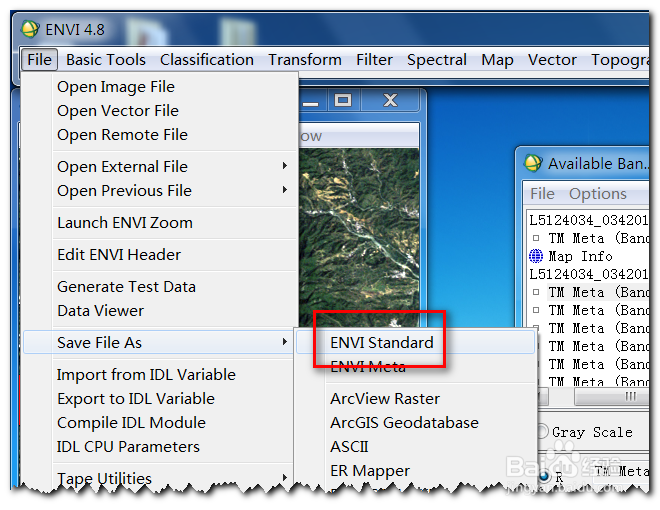660x510 pixels.
Task: Open the Map menu
Action: [497, 60]
